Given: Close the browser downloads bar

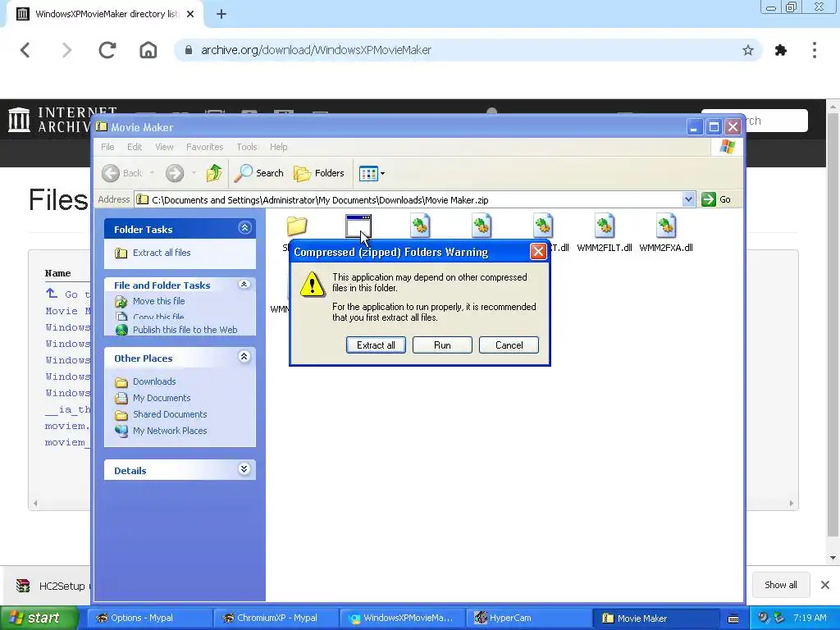Looking at the screenshot, I should 825,585.
